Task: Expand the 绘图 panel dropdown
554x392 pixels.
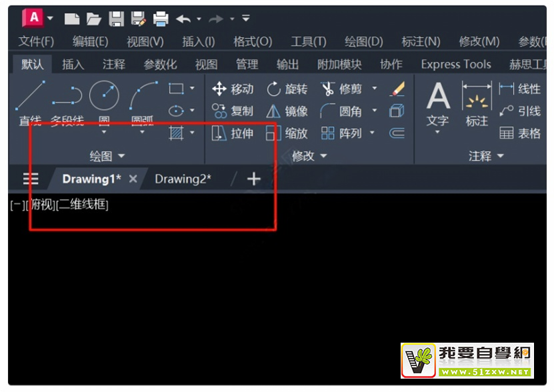Action: coord(107,156)
